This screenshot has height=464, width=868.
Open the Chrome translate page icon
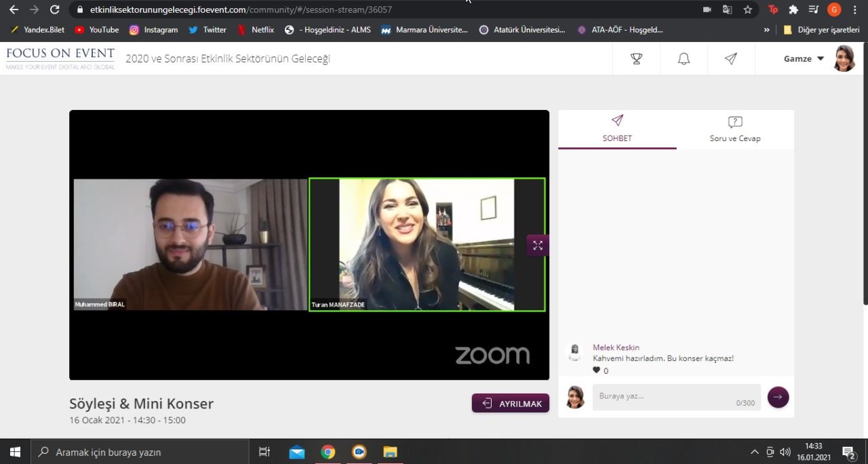pos(727,9)
